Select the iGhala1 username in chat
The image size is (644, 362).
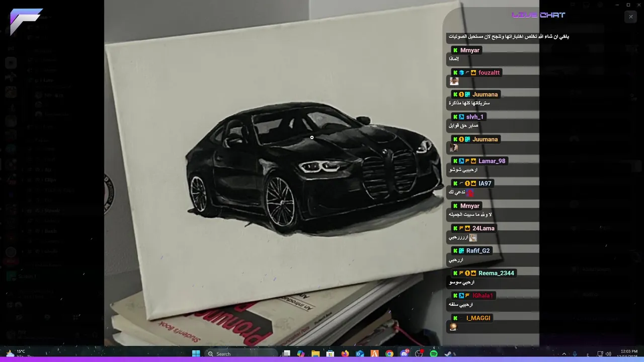click(x=482, y=296)
